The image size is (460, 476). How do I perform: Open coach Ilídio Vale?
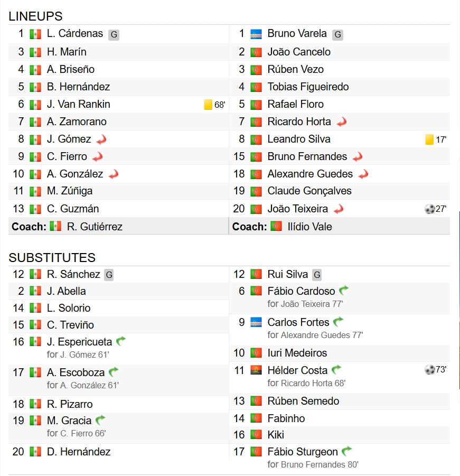(x=310, y=227)
